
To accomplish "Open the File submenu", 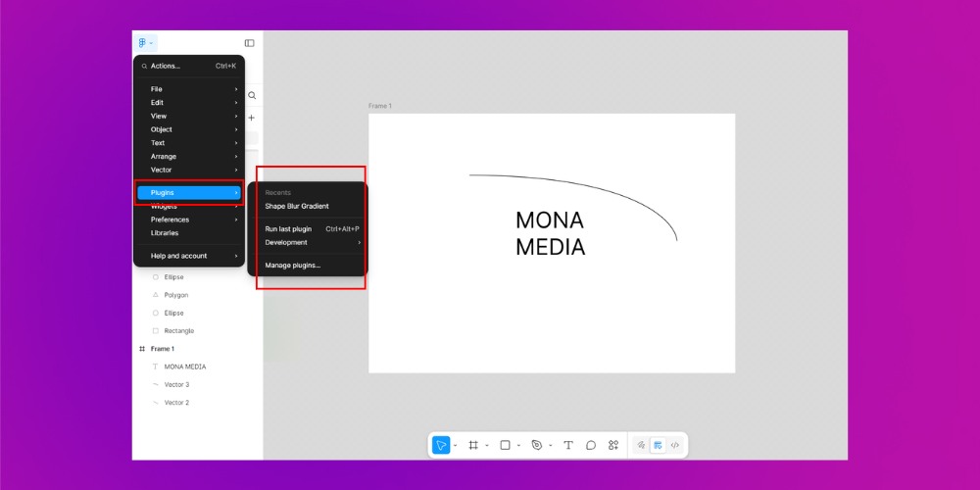I will pos(189,89).
